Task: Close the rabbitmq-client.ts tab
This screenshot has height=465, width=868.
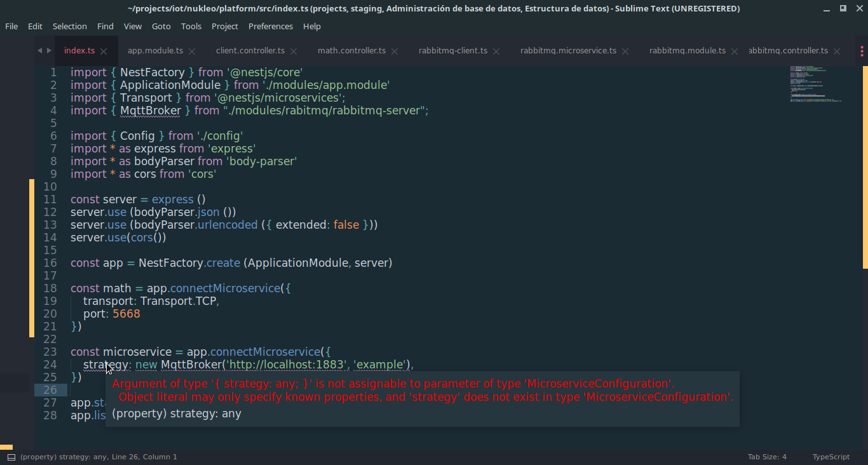Action: pyautogui.click(x=496, y=51)
